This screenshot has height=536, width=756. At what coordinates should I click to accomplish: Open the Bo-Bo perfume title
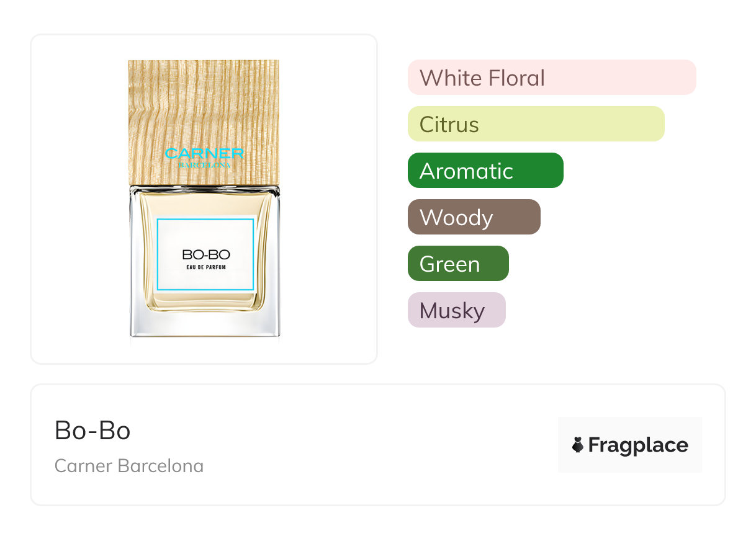[92, 431]
